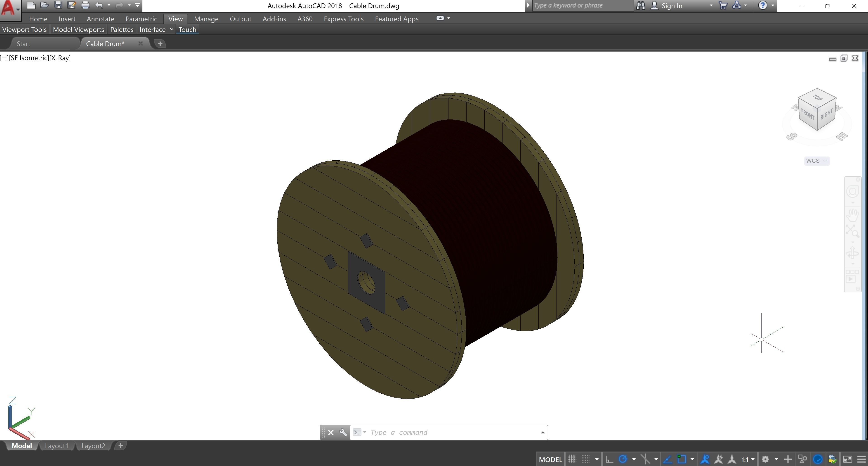Toggle Hardware Acceleration blue circle icon
Viewport: 868px width, 466px height.
tap(818, 459)
